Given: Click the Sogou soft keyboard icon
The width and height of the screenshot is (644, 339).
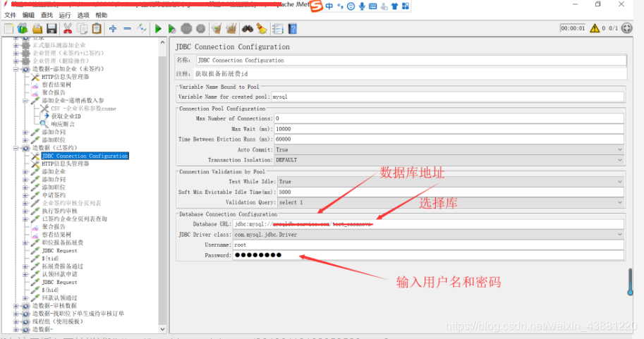Looking at the screenshot, I should (x=373, y=6).
